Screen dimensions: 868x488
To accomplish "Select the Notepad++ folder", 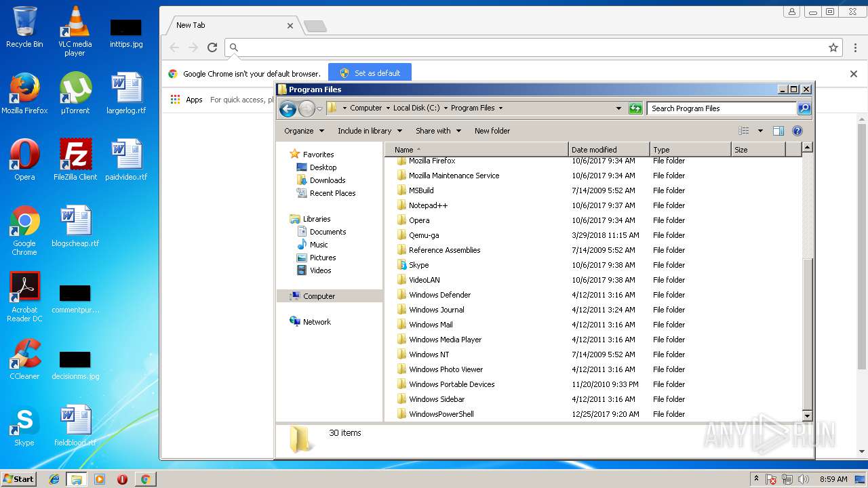I will pyautogui.click(x=428, y=205).
